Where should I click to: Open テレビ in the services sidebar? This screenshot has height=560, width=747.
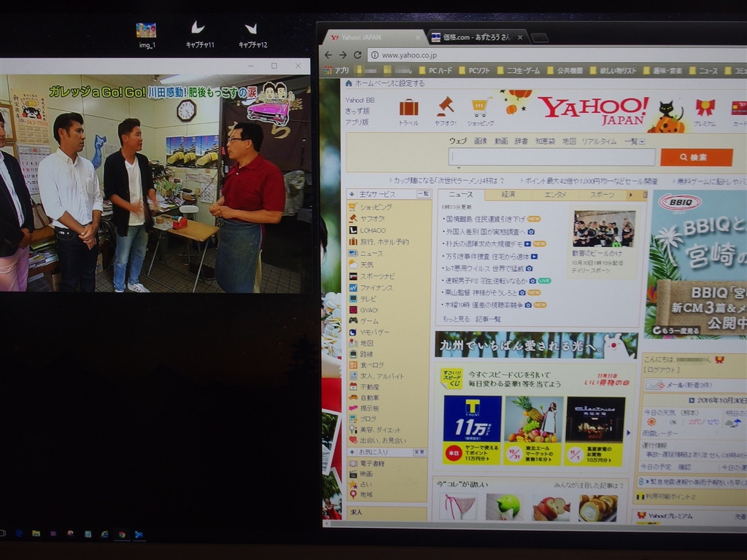point(363,299)
